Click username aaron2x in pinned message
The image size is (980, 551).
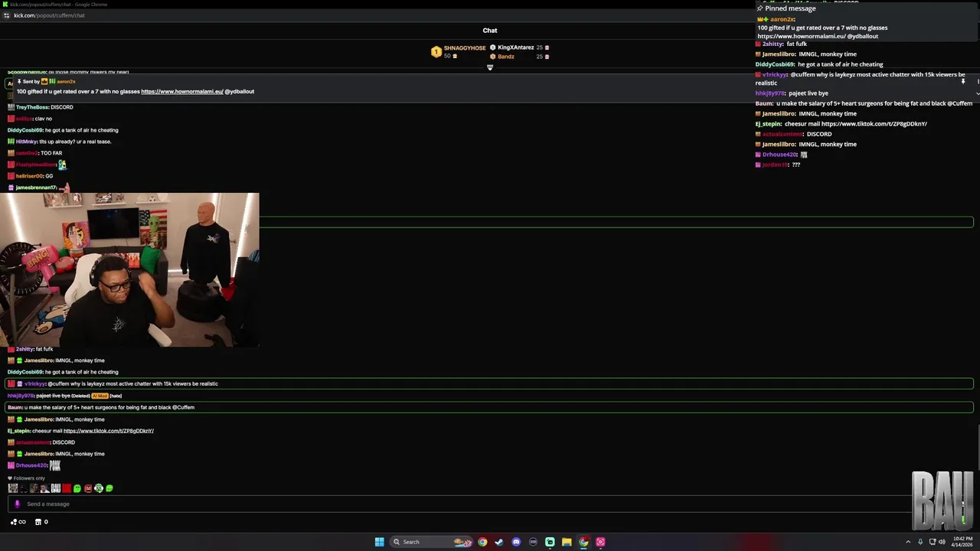tap(66, 81)
